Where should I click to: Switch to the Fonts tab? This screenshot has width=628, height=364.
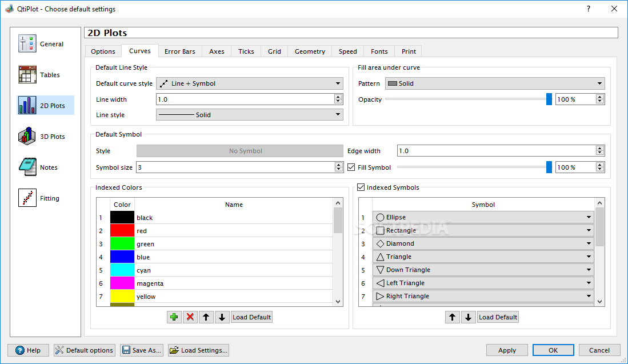click(x=379, y=51)
